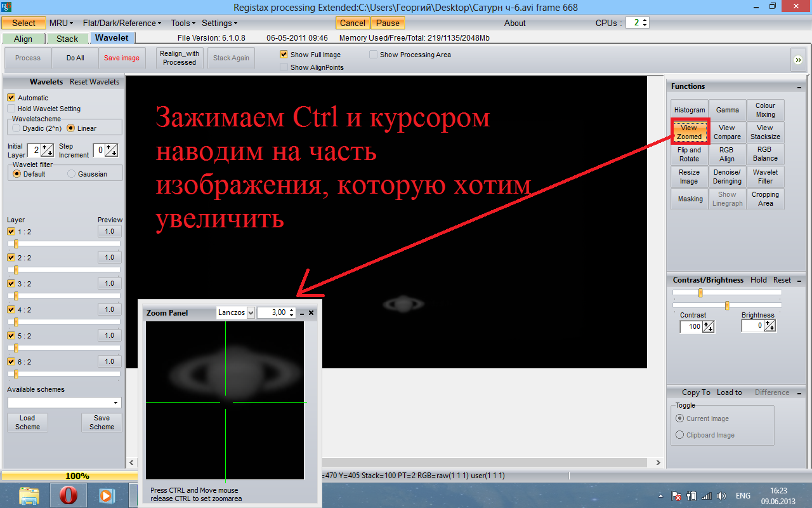812x508 pixels.
Task: Click the Save Scheme button
Action: 101,422
